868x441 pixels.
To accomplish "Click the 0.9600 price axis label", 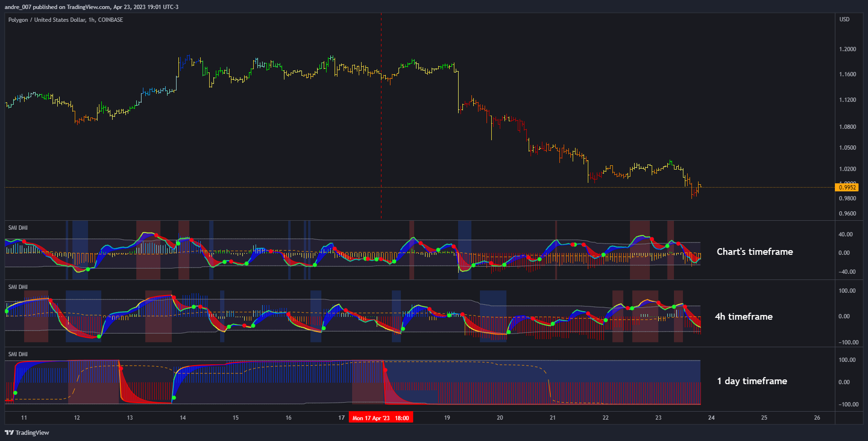I will [847, 214].
